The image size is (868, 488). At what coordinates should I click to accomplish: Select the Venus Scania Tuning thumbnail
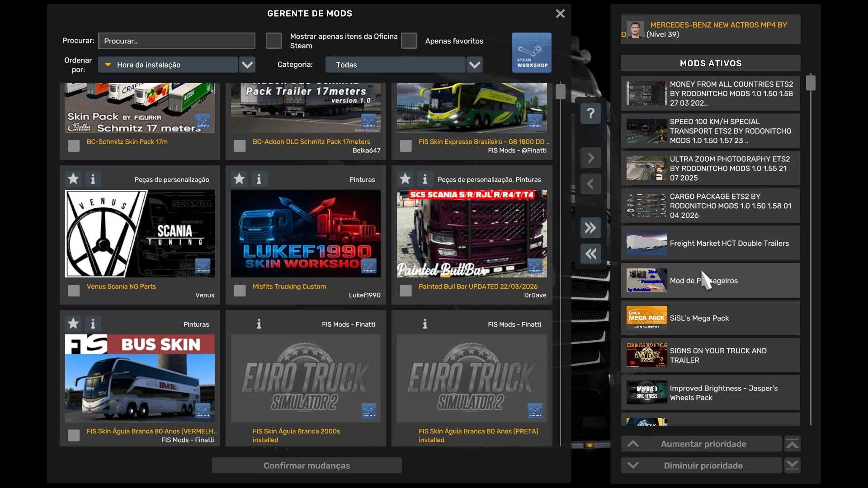point(140,234)
